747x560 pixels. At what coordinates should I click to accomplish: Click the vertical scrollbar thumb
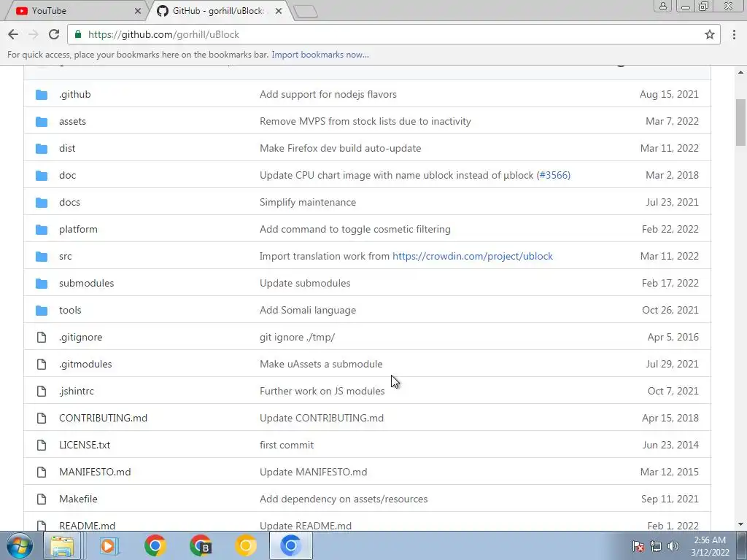[x=740, y=122]
